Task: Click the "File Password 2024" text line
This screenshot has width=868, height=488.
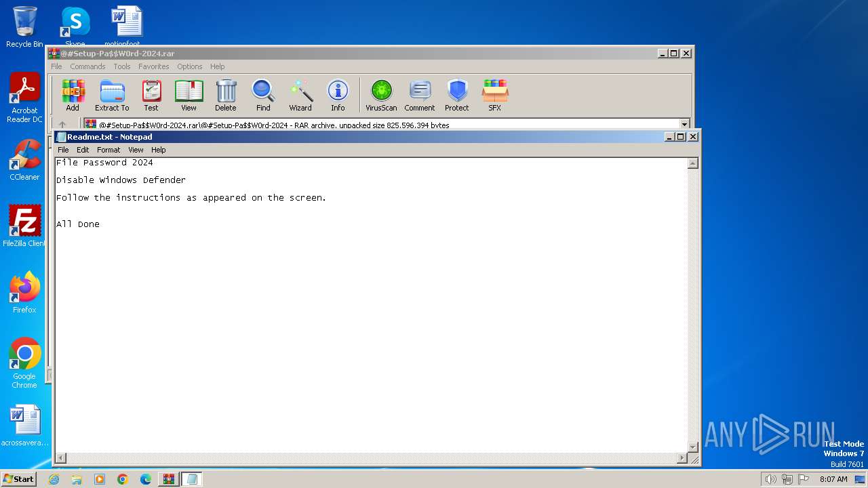Action: (x=104, y=163)
